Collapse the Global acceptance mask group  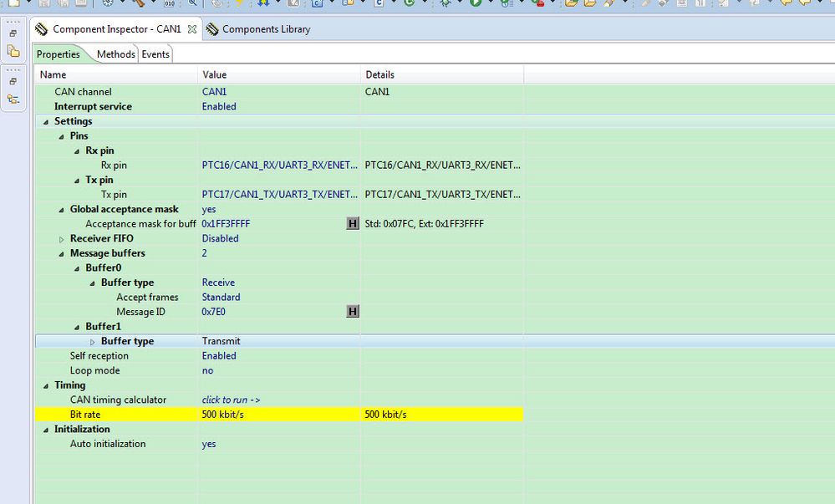tap(61, 210)
